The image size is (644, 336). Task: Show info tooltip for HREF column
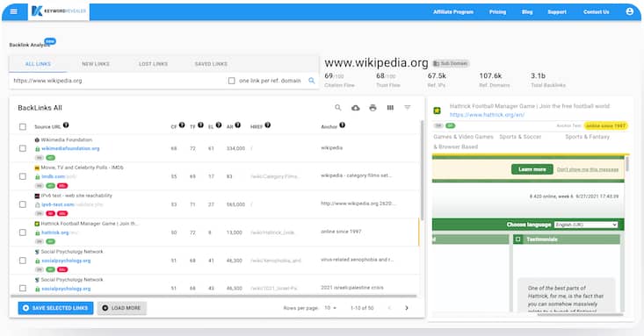(267, 125)
